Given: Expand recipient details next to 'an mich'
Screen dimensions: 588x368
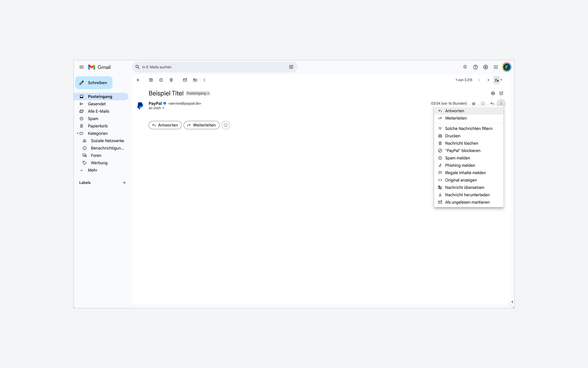Looking at the screenshot, I should (163, 108).
